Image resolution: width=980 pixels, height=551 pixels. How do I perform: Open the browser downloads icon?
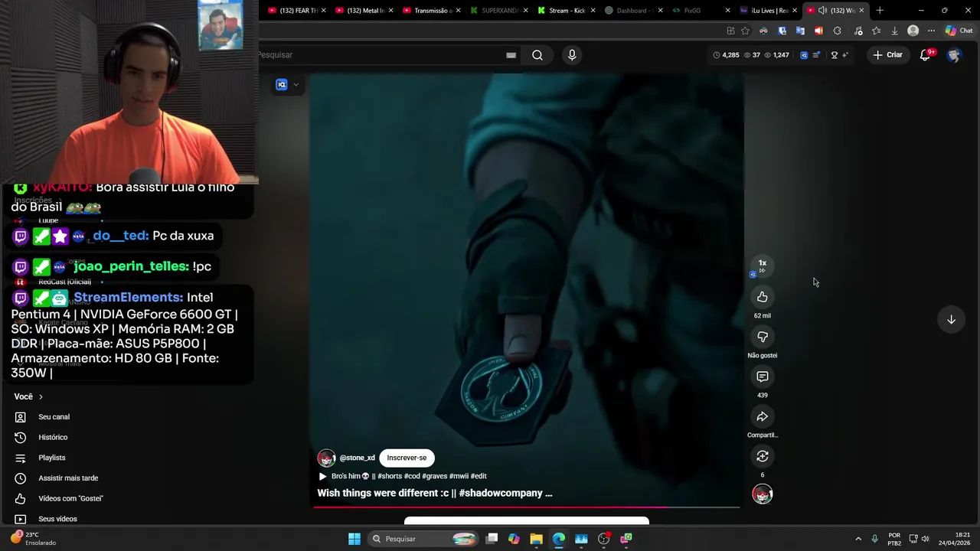pyautogui.click(x=894, y=31)
